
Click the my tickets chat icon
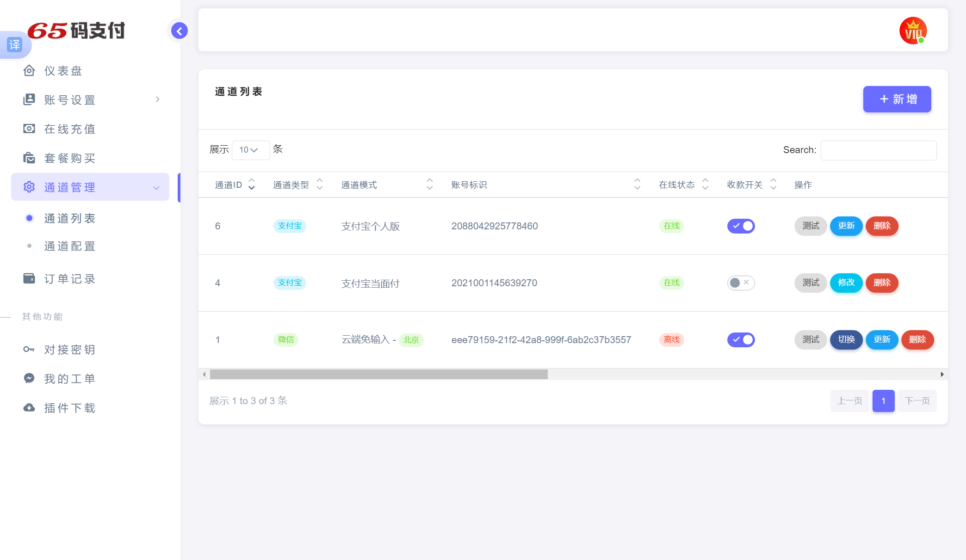coord(29,378)
